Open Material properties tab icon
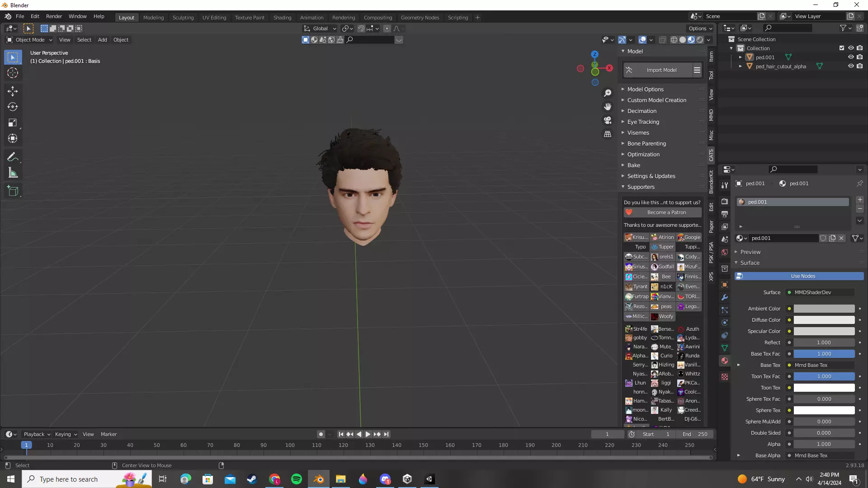This screenshot has width=868, height=488. 725,361
